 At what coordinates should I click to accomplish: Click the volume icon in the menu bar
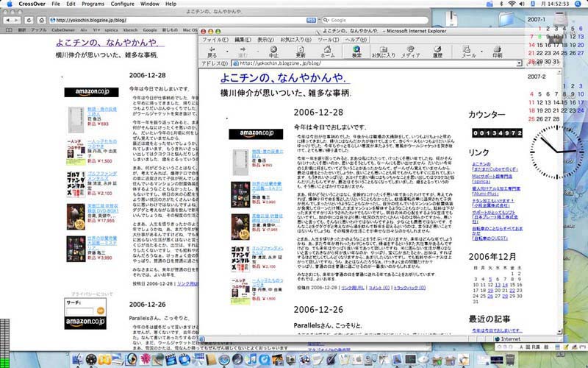tap(522, 4)
